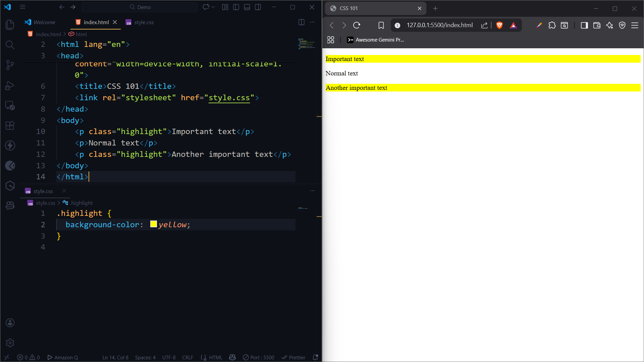Click the yellow color swatch beside background-color
The image size is (644, 362).
[x=154, y=224]
